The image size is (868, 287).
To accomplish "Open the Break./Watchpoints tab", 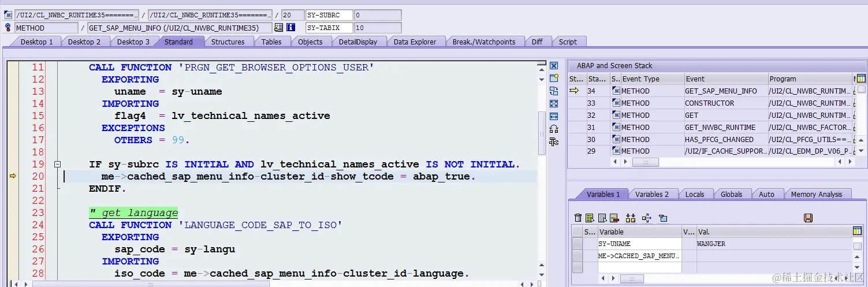I will tap(484, 42).
